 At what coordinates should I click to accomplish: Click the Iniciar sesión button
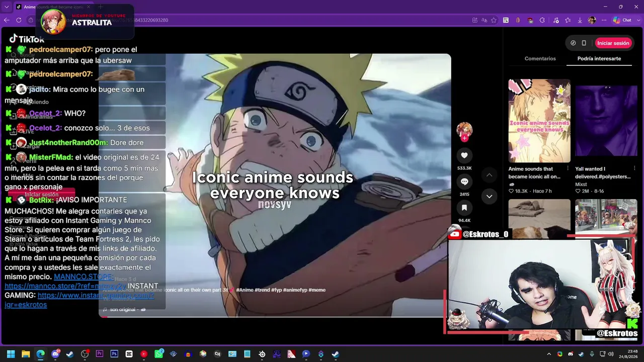tap(613, 43)
